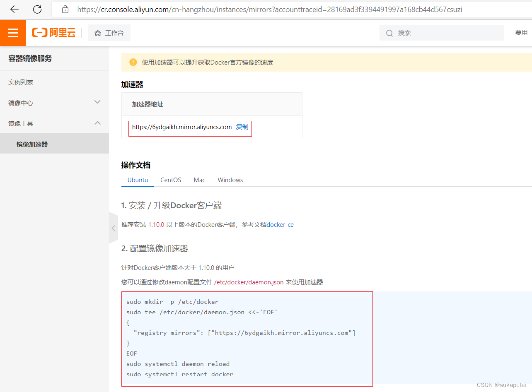Click 复制 to copy accelerator address
The height and width of the screenshot is (392, 532).
click(x=242, y=127)
